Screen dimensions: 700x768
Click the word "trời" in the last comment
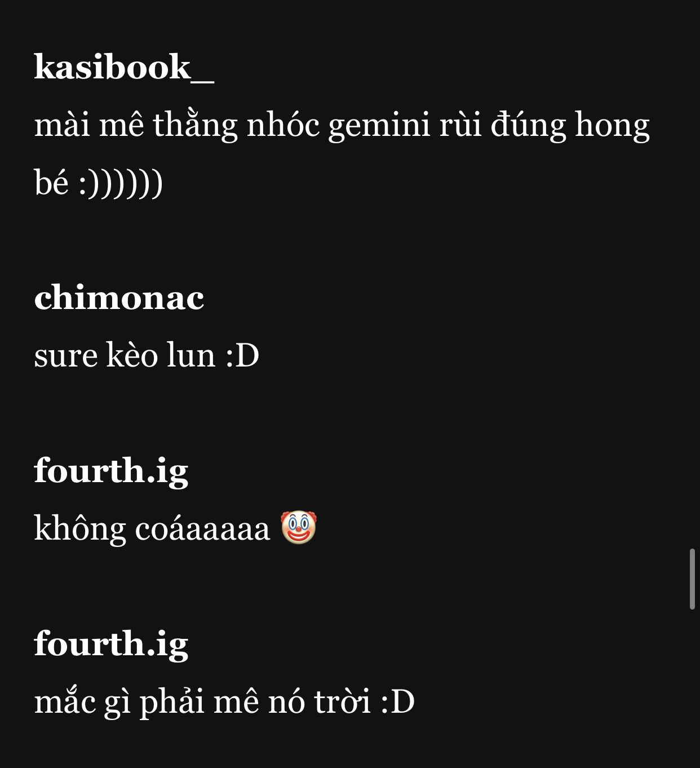(342, 703)
